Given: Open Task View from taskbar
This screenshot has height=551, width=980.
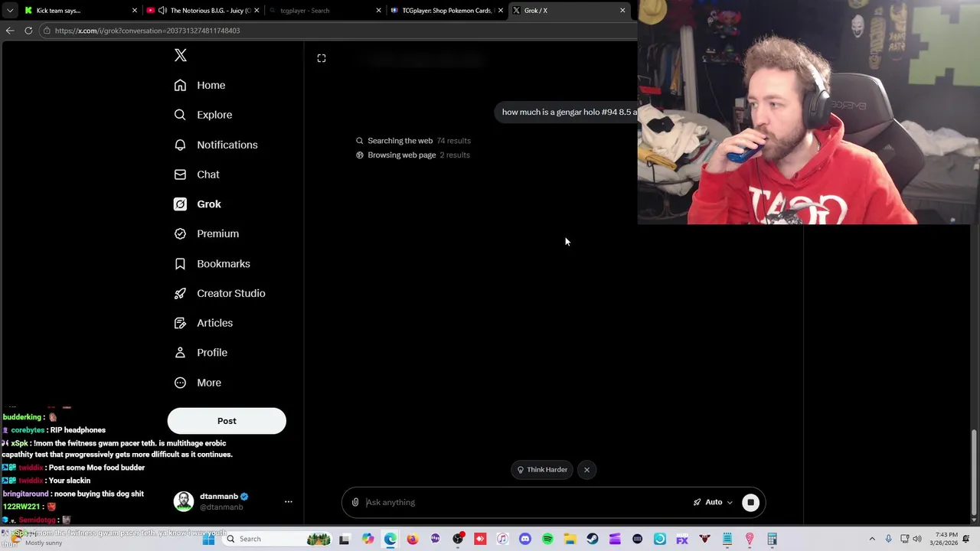Looking at the screenshot, I should (345, 539).
